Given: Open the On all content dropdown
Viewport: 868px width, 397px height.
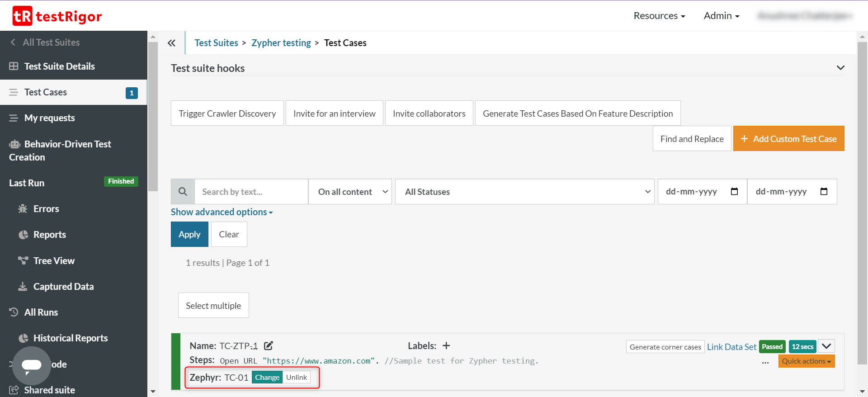Looking at the screenshot, I should pos(350,192).
